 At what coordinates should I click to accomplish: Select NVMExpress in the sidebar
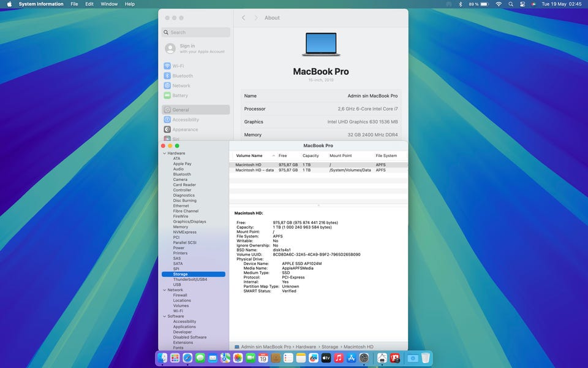(184, 232)
